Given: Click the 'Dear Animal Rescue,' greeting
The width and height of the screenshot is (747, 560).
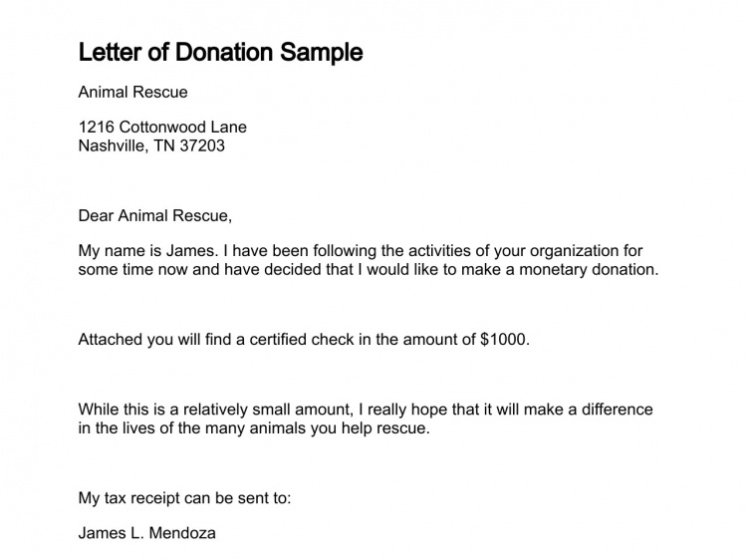Looking at the screenshot, I should pos(155,216).
